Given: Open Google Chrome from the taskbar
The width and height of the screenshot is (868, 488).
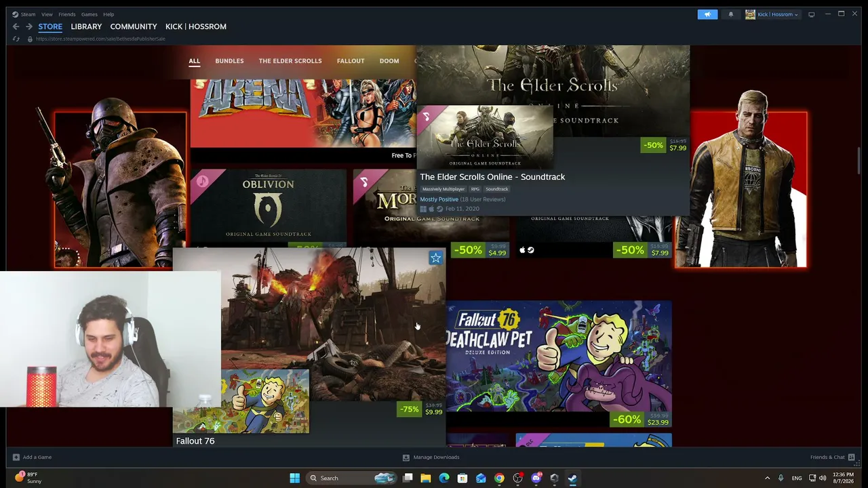Looking at the screenshot, I should click(x=499, y=478).
